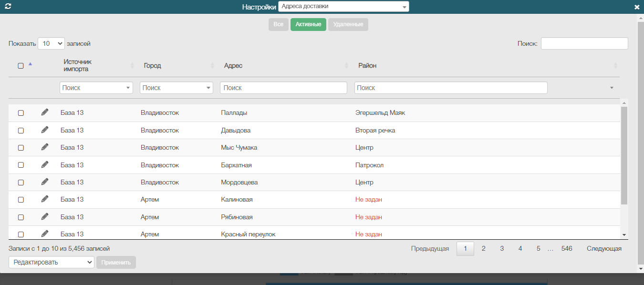Click table scrollbar down arrow

[624, 235]
